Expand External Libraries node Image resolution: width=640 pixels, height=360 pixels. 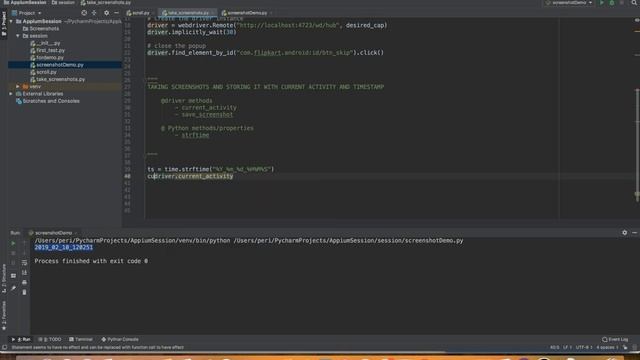11,94
